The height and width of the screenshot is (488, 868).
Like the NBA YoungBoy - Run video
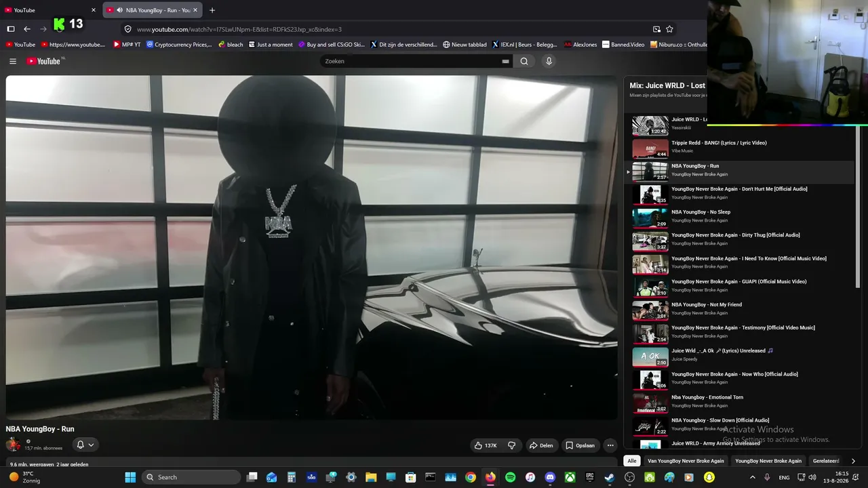point(486,445)
